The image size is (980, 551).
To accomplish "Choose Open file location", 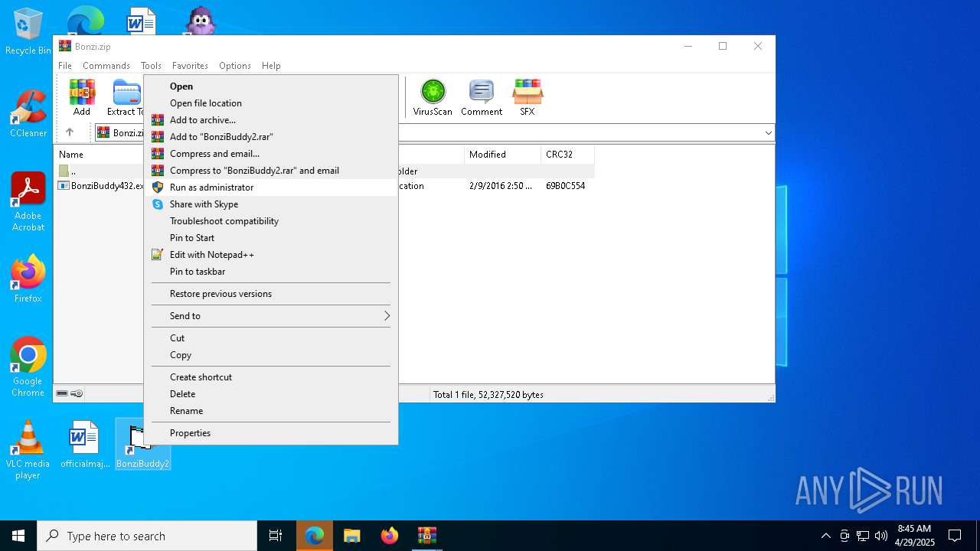I will [x=271, y=103].
